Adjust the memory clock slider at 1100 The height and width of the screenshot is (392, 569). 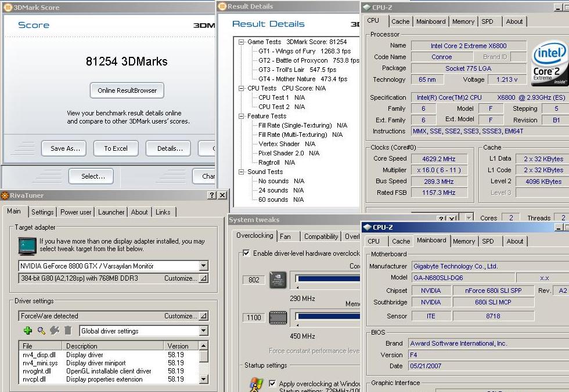click(x=327, y=316)
